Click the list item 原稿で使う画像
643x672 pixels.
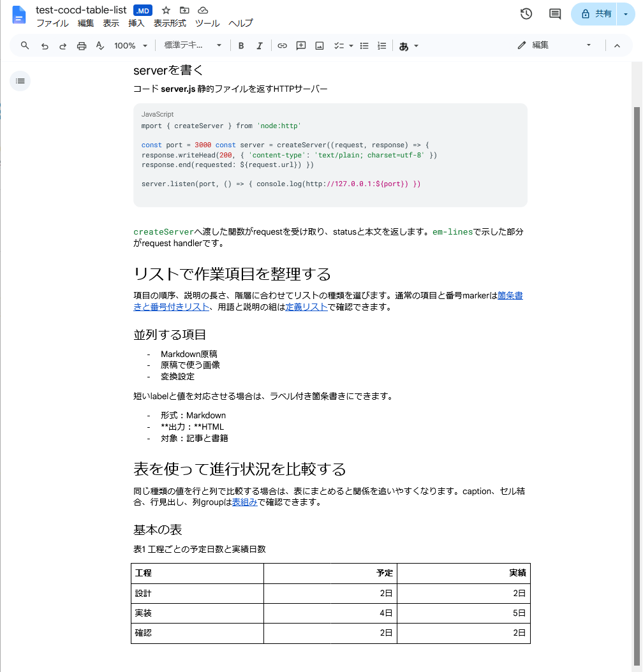tap(190, 365)
